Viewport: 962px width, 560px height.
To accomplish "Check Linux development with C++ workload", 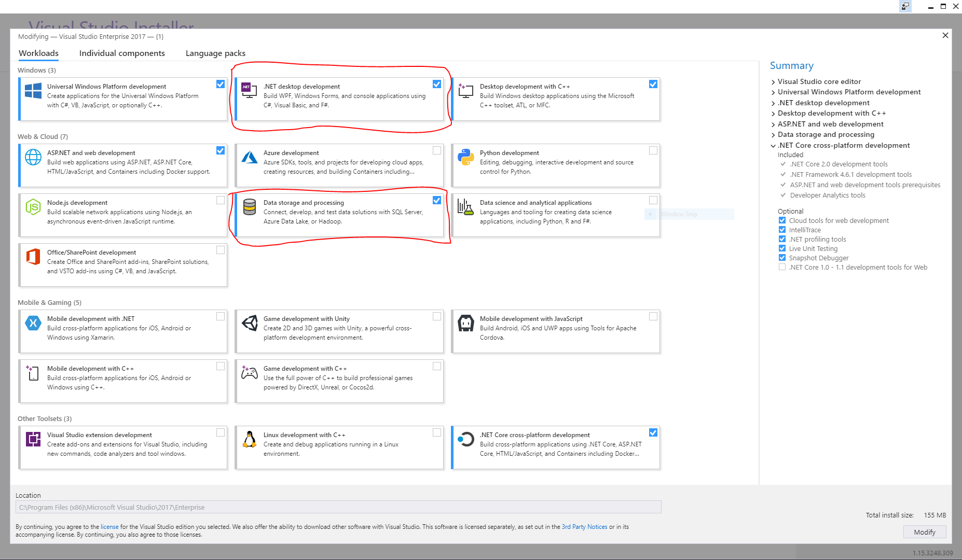I will pyautogui.click(x=437, y=432).
